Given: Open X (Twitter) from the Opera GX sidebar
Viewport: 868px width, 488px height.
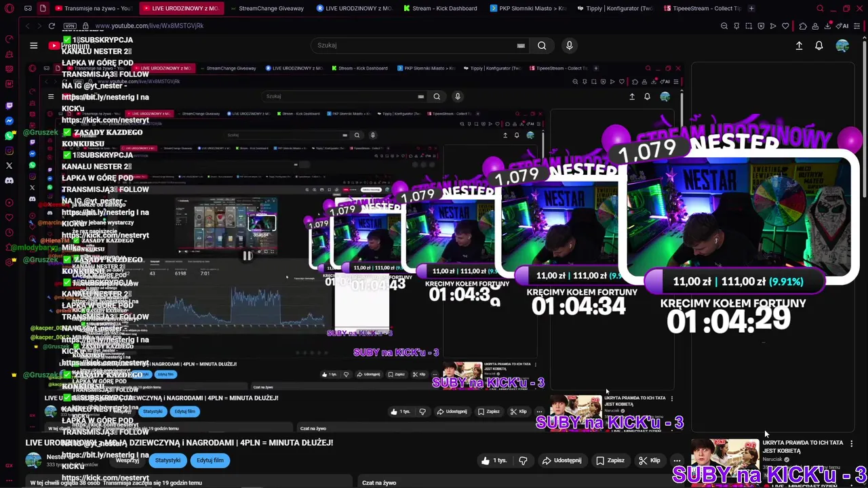Looking at the screenshot, I should 9,165.
